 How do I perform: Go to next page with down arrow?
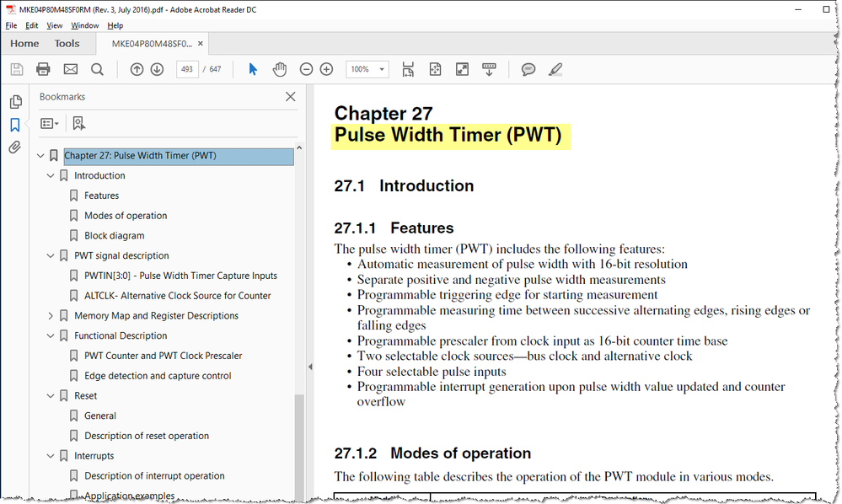tap(157, 69)
